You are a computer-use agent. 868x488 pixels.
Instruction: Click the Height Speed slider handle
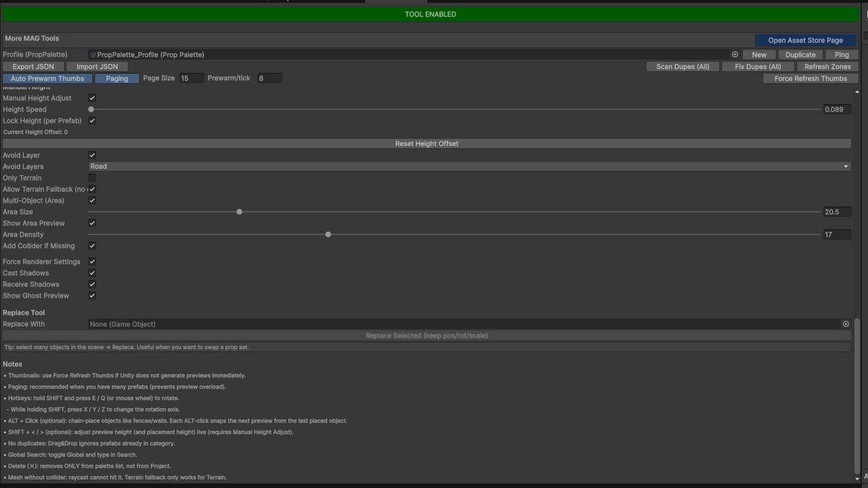(91, 109)
